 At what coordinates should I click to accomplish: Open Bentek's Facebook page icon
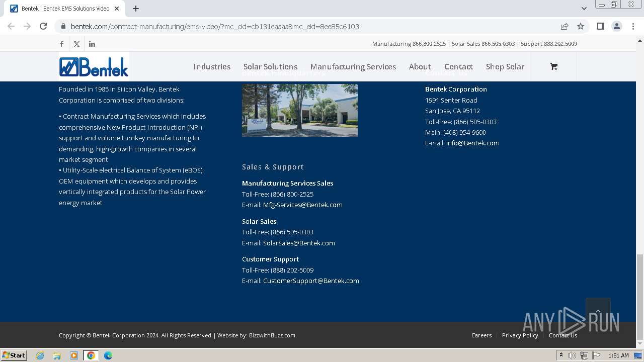tap(61, 44)
